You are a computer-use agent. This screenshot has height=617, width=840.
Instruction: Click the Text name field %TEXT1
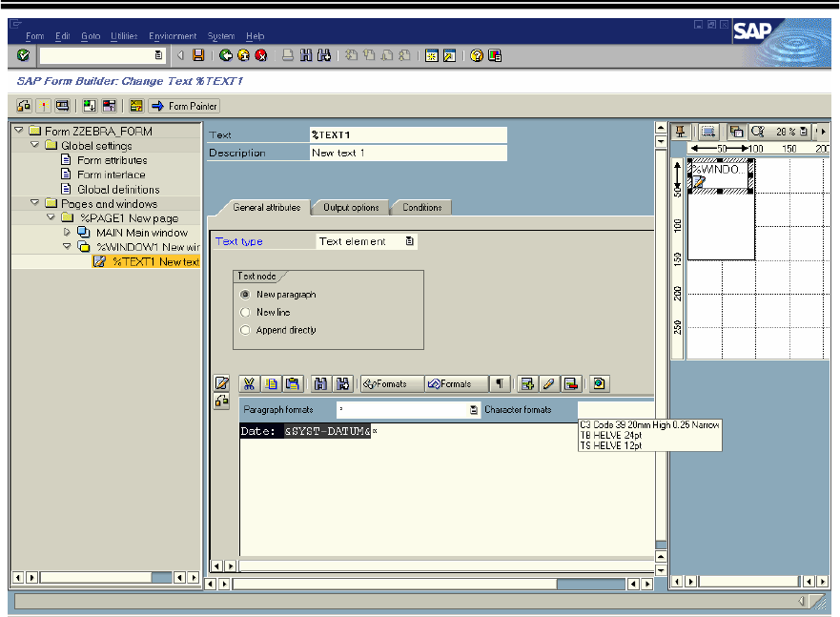(x=408, y=135)
